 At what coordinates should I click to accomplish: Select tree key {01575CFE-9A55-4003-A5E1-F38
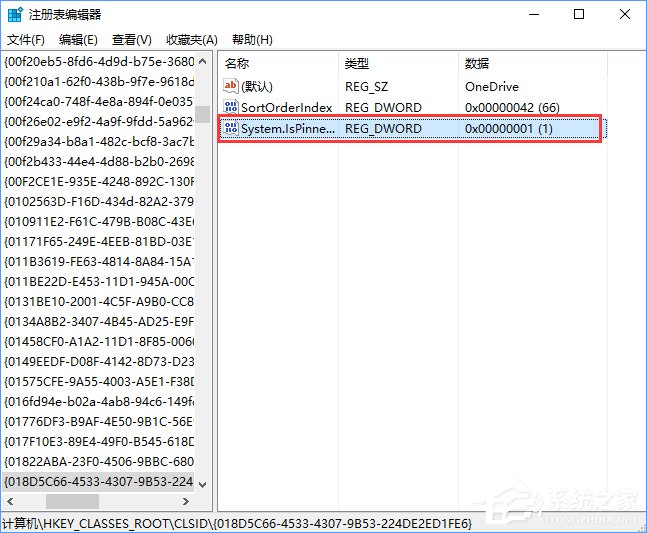tap(99, 382)
